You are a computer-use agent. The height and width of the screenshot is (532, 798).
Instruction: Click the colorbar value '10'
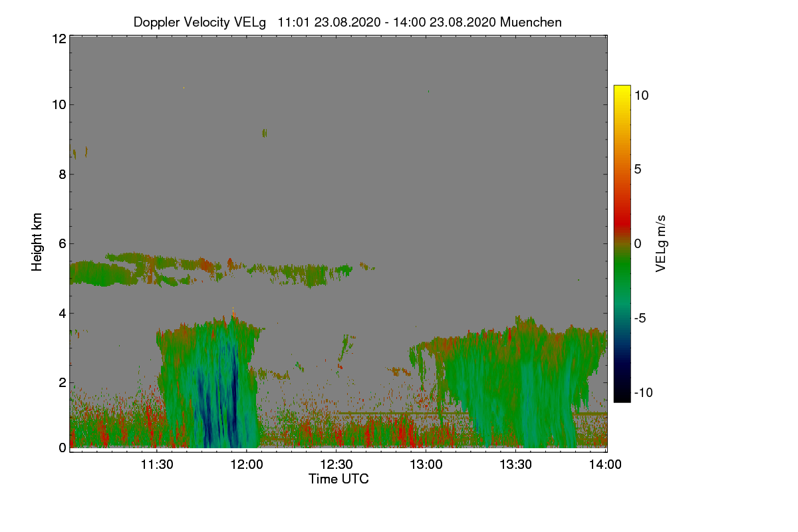coord(642,95)
